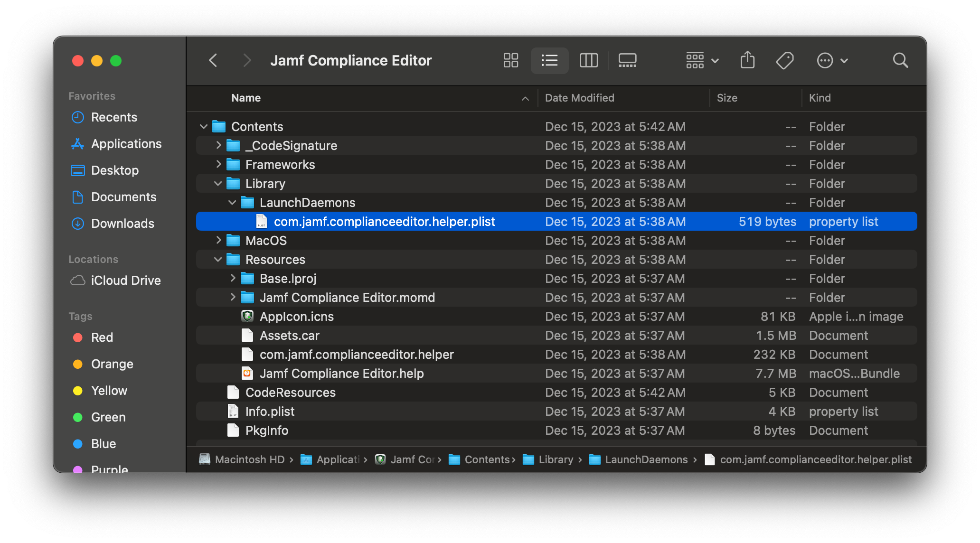980x543 pixels.
Task: Open the grouping options dropdown
Action: 701,60
